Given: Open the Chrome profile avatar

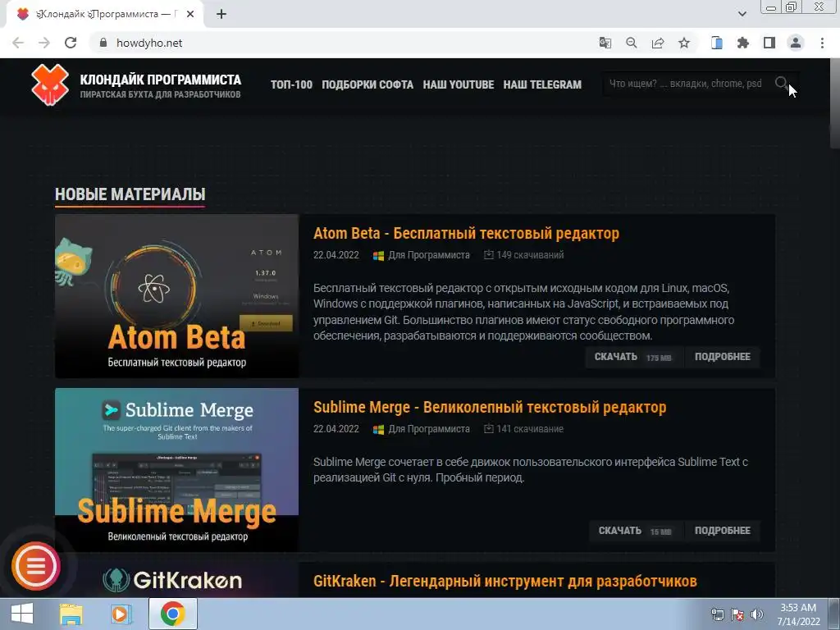Looking at the screenshot, I should [796, 43].
